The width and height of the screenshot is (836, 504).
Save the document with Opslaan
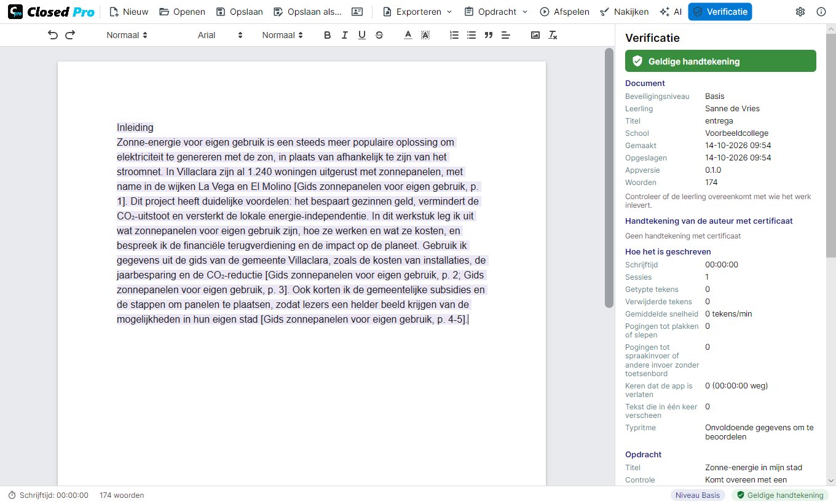240,12
